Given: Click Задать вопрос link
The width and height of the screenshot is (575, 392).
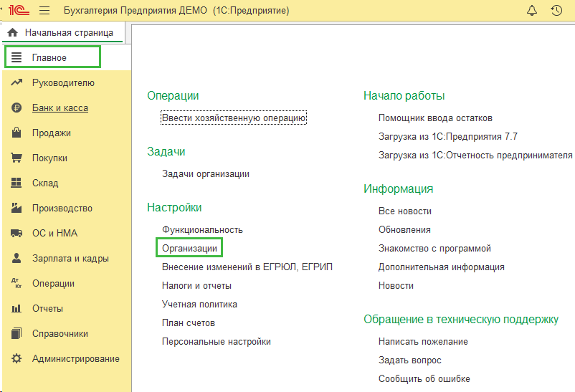Looking at the screenshot, I should (x=410, y=360).
